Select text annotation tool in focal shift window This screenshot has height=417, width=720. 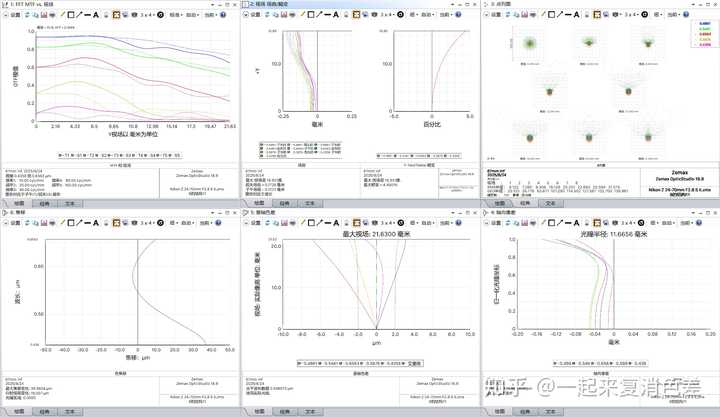click(96, 223)
